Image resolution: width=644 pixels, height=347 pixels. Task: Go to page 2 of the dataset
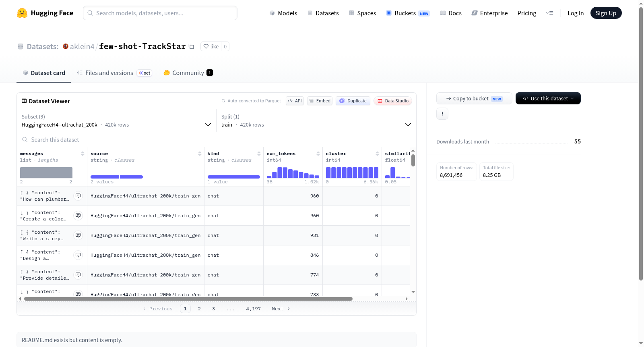click(199, 309)
